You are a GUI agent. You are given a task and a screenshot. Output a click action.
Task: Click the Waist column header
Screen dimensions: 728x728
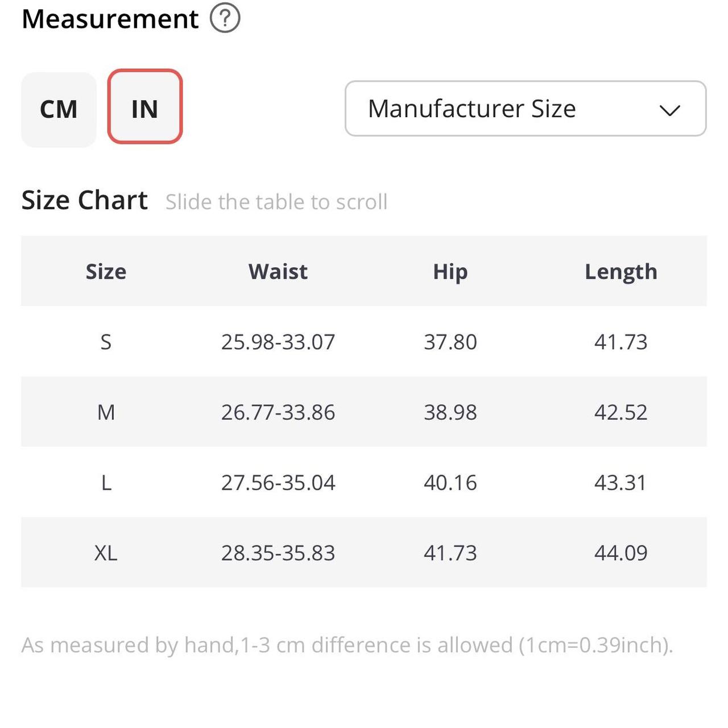click(x=278, y=271)
